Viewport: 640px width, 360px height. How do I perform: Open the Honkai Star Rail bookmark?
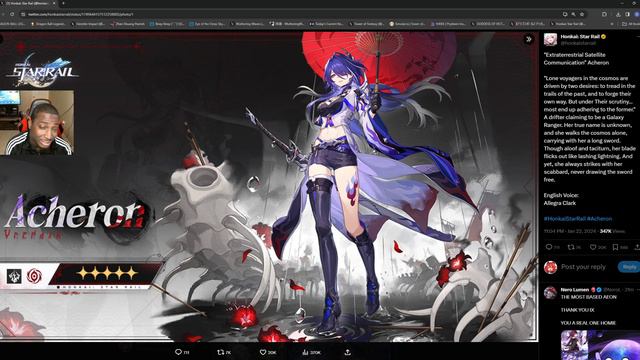[568, 24]
